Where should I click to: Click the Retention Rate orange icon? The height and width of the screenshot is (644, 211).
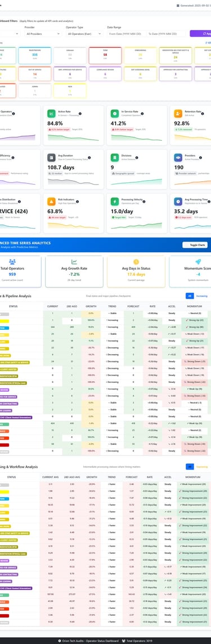178,114
